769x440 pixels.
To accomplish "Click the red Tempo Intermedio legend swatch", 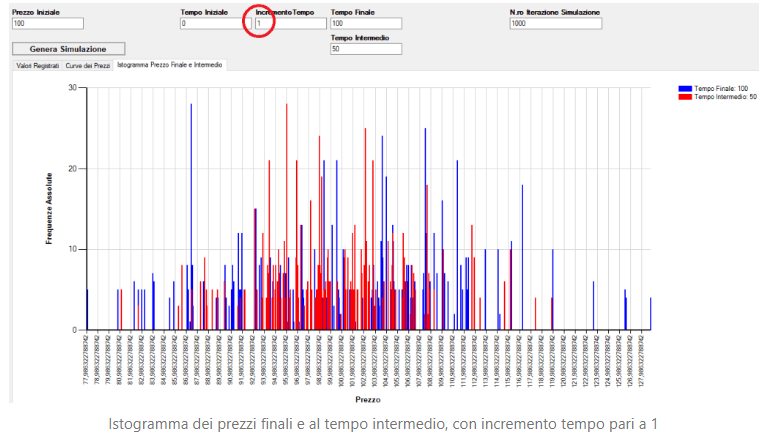I will click(x=685, y=97).
